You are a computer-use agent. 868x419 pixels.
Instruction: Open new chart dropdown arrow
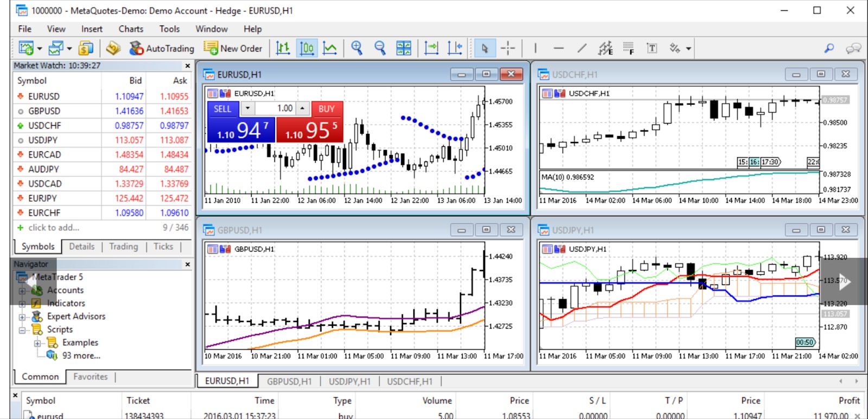tap(40, 49)
